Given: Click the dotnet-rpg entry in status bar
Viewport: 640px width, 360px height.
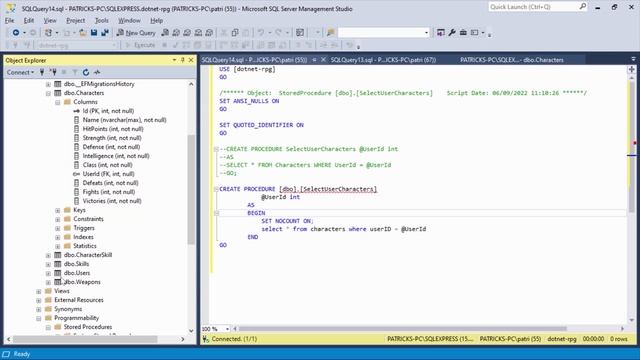Looking at the screenshot, I should (x=562, y=339).
